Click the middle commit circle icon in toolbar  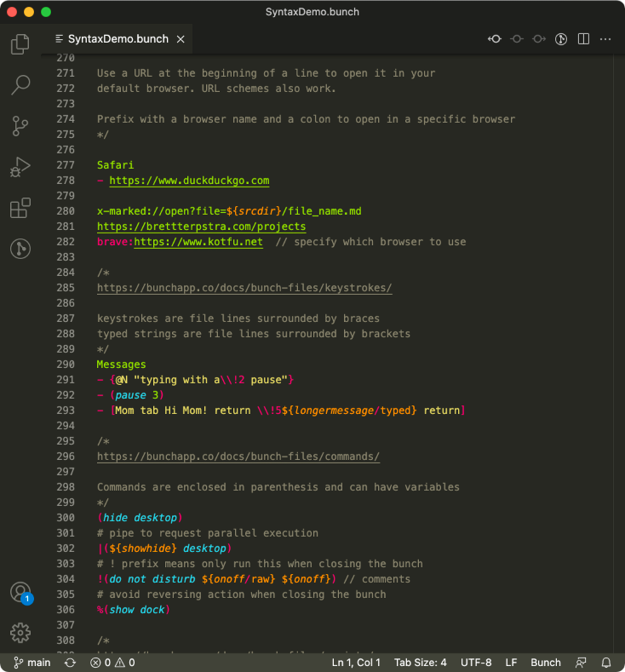click(517, 39)
